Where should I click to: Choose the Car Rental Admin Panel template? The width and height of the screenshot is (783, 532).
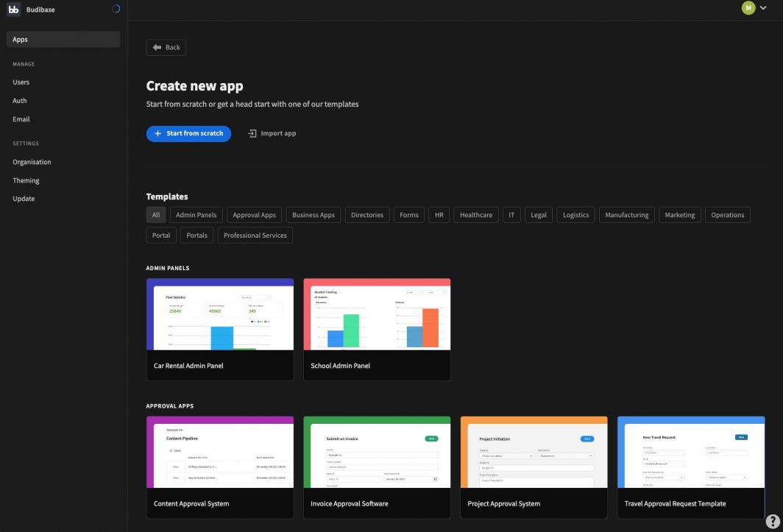(220, 329)
